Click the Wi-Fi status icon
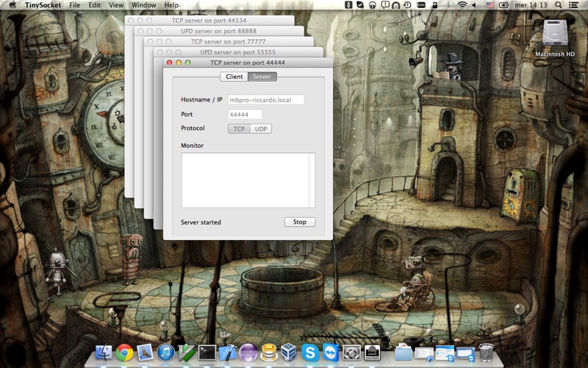 (x=462, y=5)
